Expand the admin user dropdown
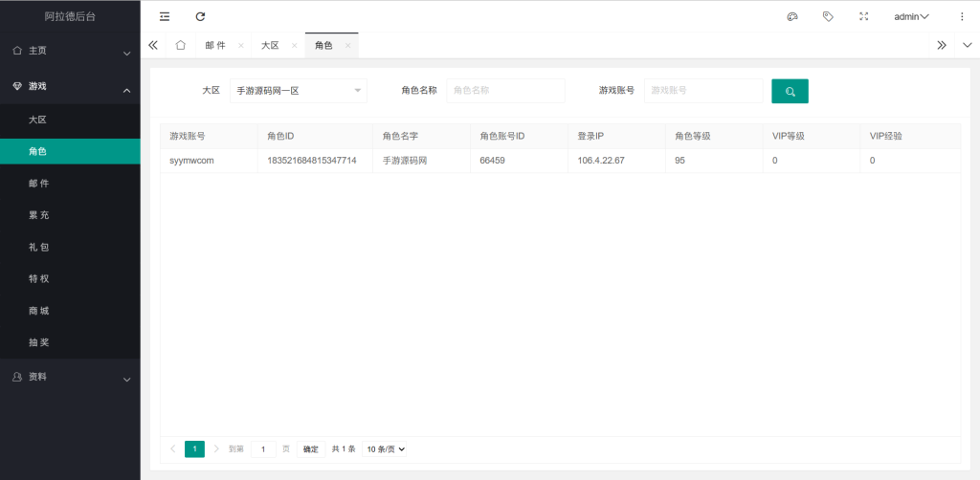This screenshot has width=980, height=480. [x=911, y=16]
